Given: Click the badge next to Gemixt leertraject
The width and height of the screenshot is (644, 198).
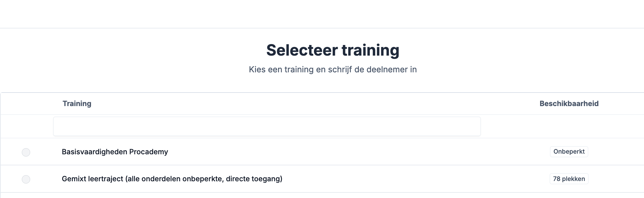Looking at the screenshot, I should coord(569,179).
